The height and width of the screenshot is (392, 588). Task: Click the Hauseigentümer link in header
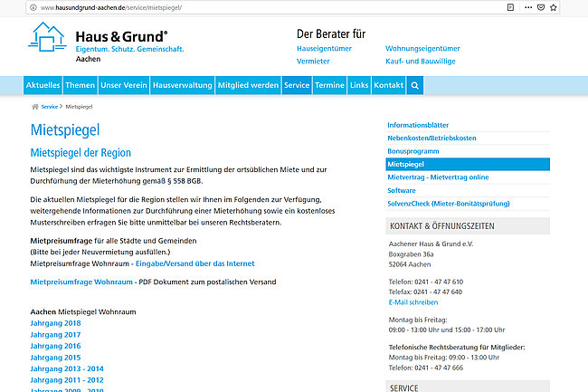pos(324,48)
